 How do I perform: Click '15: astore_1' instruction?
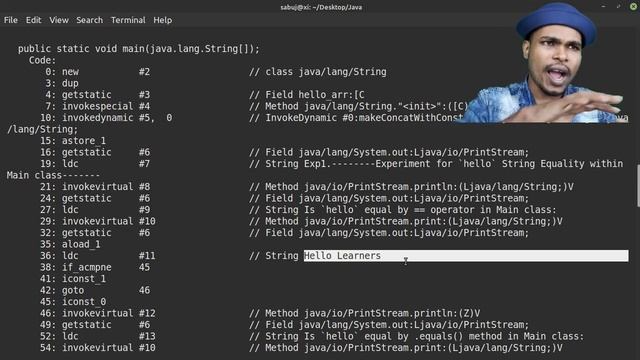click(x=73, y=141)
